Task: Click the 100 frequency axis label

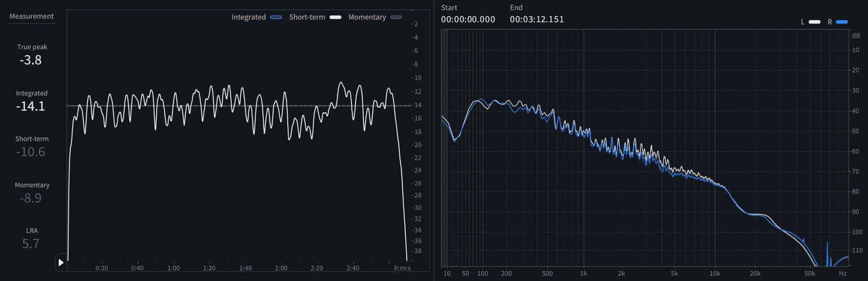Action: [483, 273]
